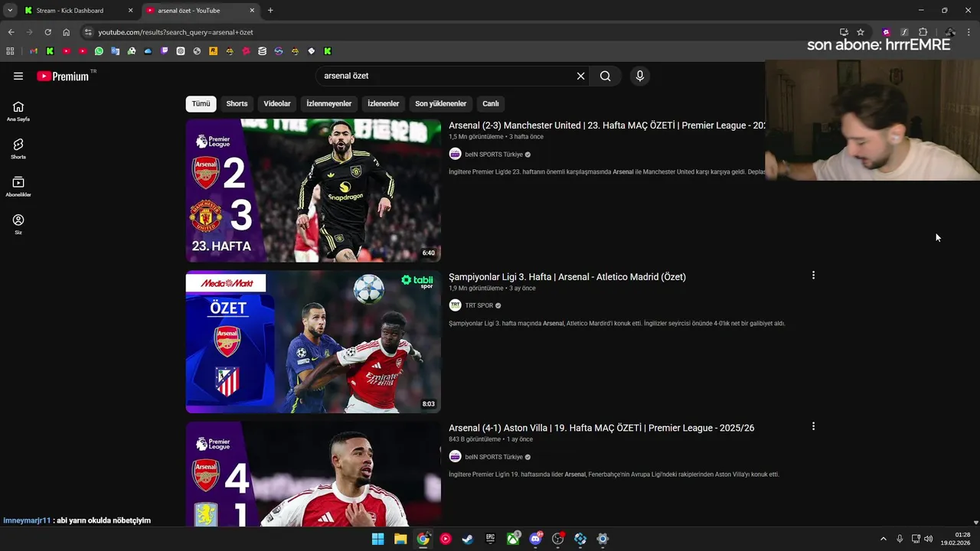Screen dimensions: 980x551
Task: Show hidden system tray icons
Action: click(x=883, y=539)
